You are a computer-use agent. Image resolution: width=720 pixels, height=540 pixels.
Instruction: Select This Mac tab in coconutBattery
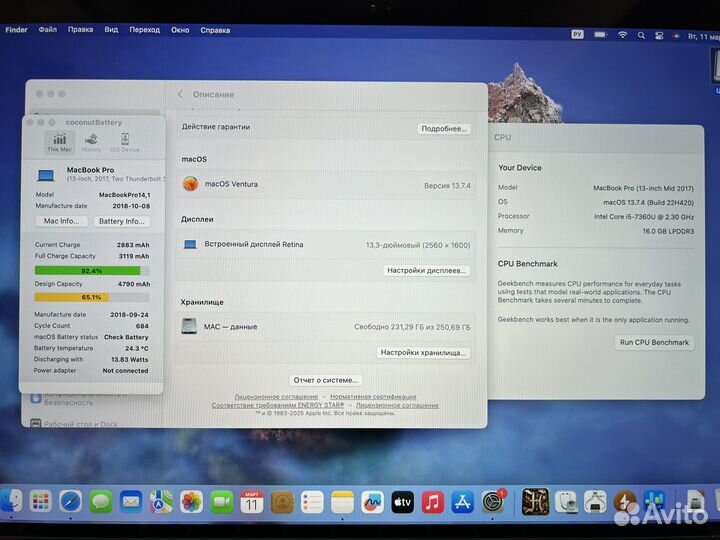59,142
